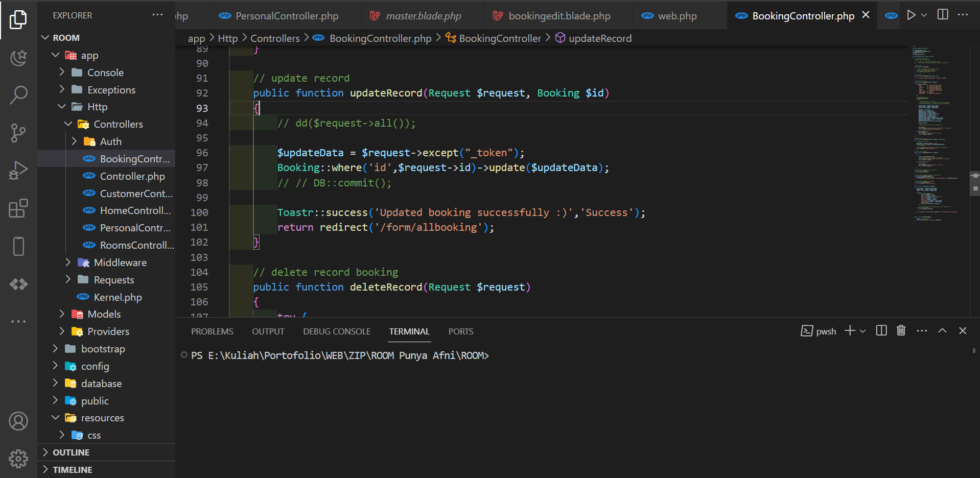Close the terminal panel
This screenshot has height=478, width=980.
[963, 330]
